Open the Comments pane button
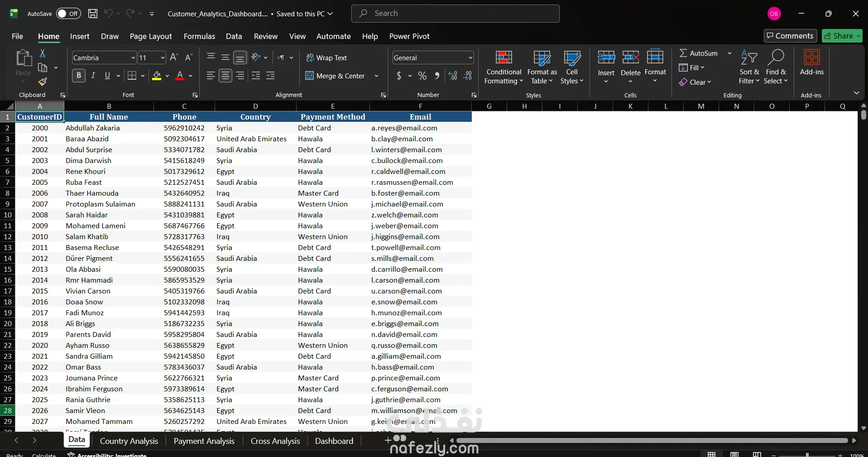The image size is (868, 457). pyautogui.click(x=790, y=36)
